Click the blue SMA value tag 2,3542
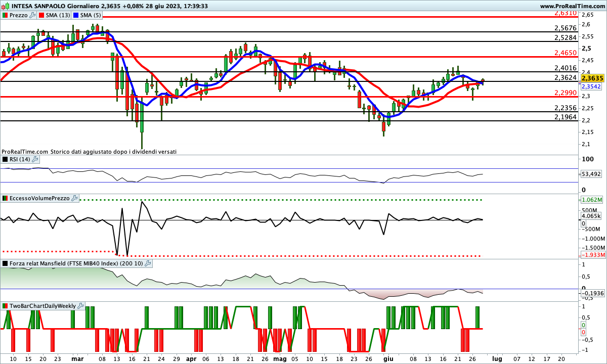Screen dimensions: 607x364 click(x=592, y=86)
